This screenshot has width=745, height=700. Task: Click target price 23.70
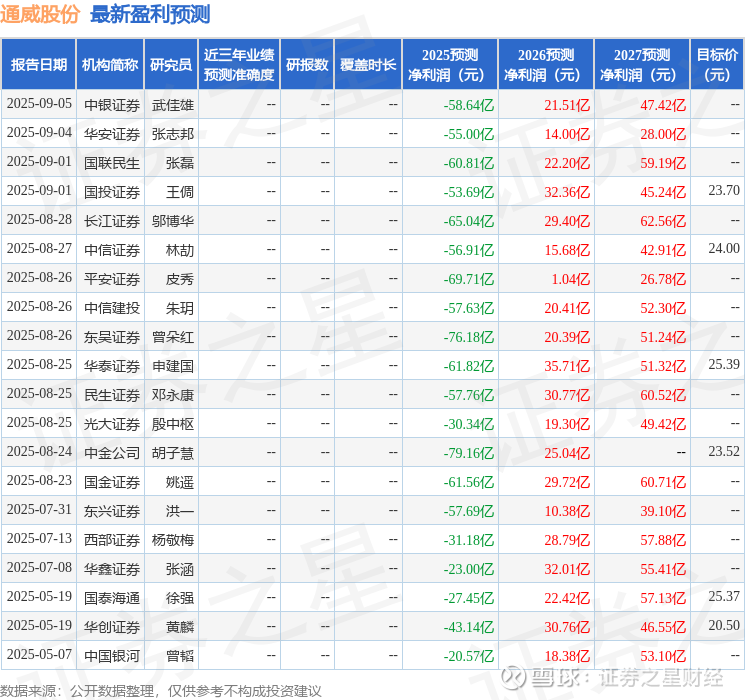coord(724,191)
